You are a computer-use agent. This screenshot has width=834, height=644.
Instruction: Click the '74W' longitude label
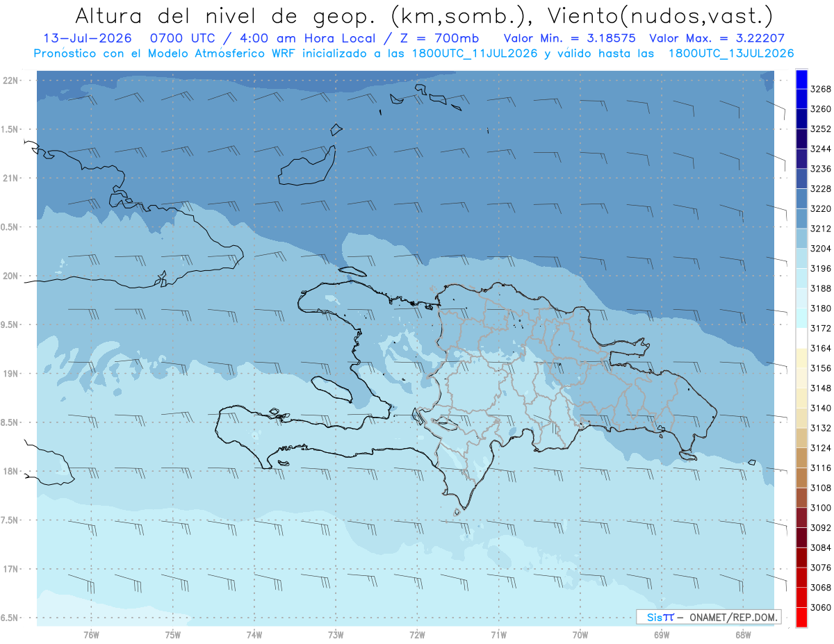pyautogui.click(x=254, y=634)
